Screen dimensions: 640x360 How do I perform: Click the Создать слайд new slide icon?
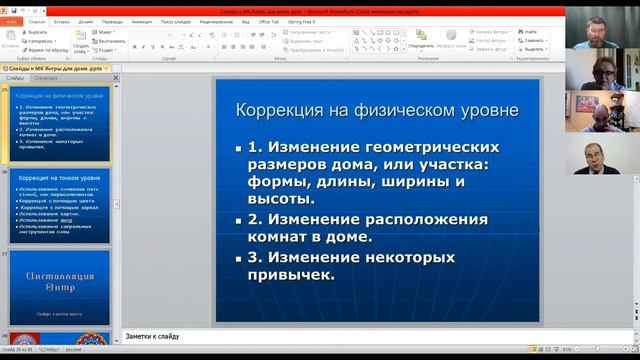tap(81, 36)
